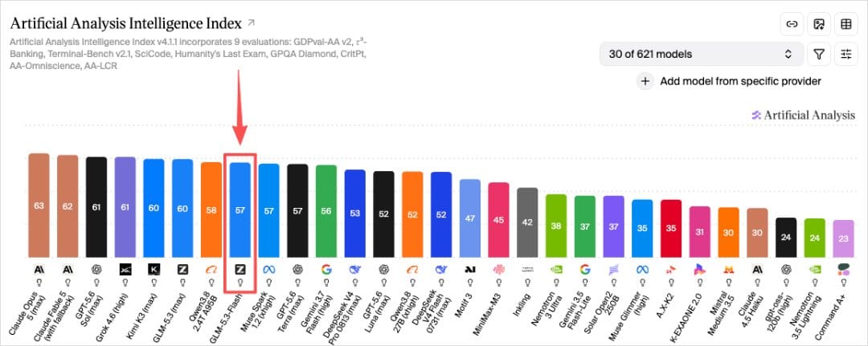
Task: Click the Google logo under Gemini 3.7 Flash
Action: (x=326, y=269)
